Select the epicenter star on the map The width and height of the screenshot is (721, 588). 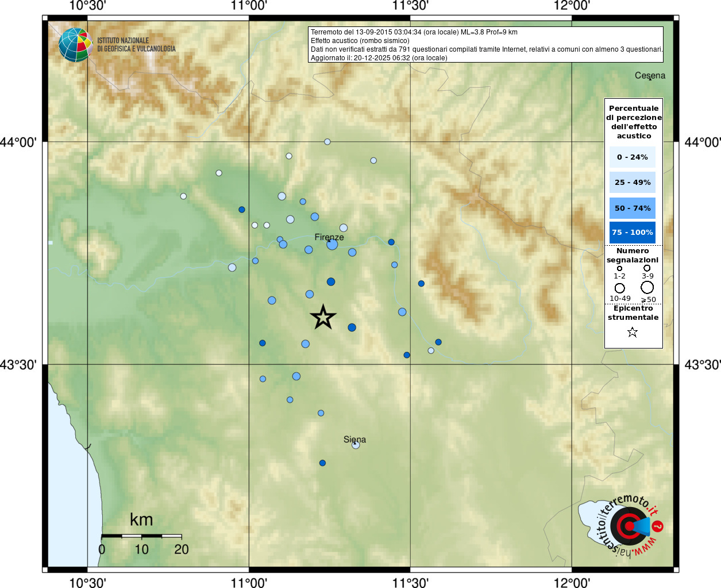tap(323, 317)
